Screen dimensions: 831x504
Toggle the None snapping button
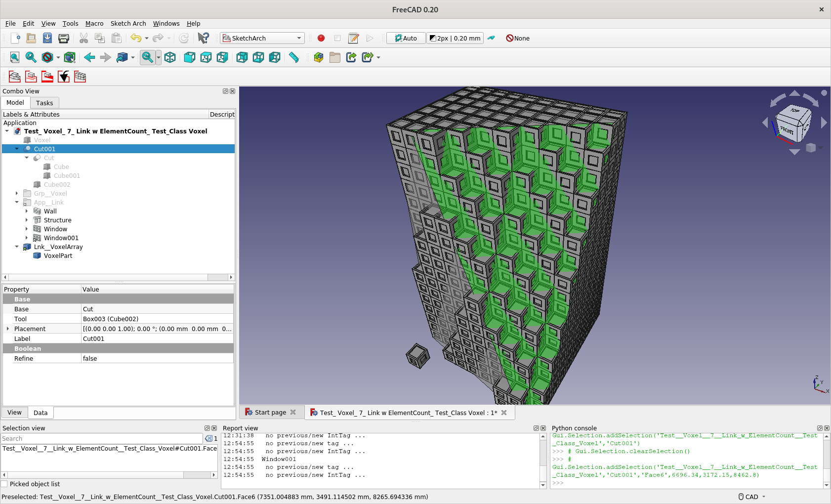(x=517, y=38)
